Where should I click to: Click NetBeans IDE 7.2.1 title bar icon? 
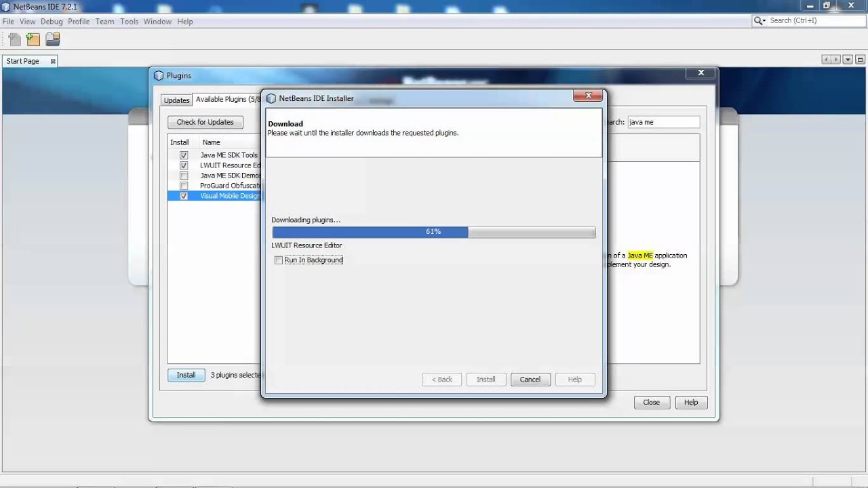pos(7,7)
